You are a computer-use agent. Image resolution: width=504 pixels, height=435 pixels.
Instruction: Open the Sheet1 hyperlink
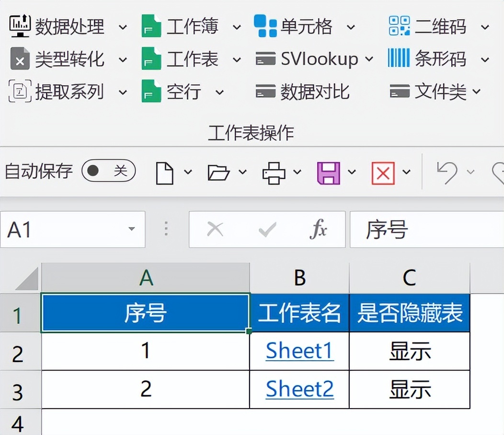(299, 351)
